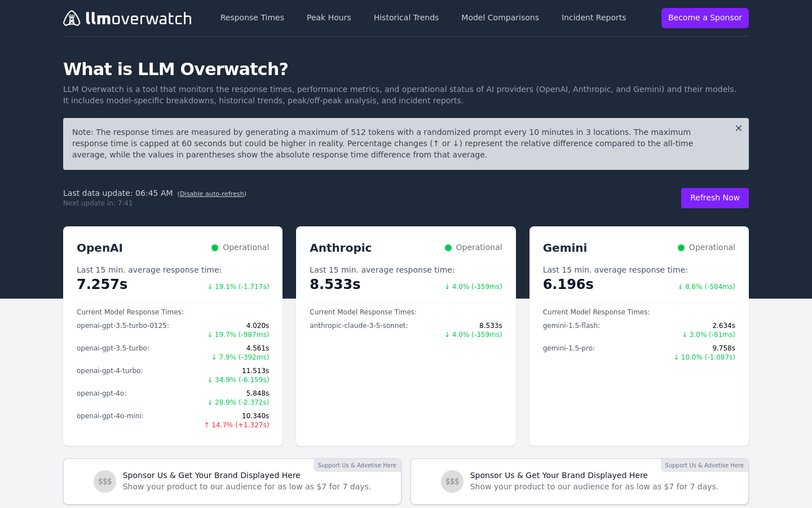Click the 9.758s response time

(x=724, y=348)
